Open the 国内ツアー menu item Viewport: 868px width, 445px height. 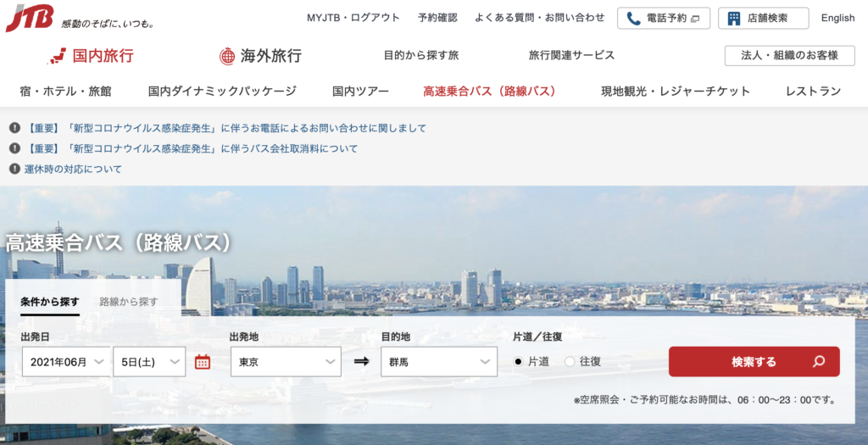click(360, 92)
